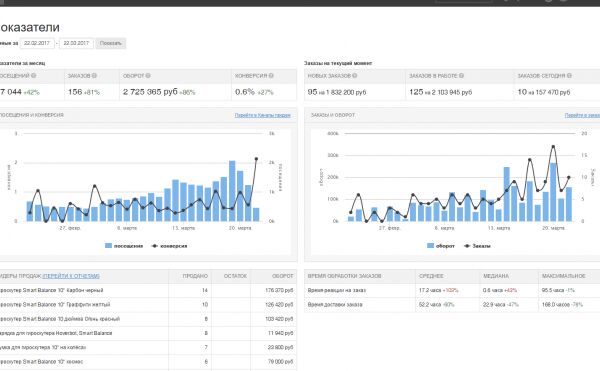Click the 52.2 часа average value
The image size is (600, 371).
click(x=430, y=304)
